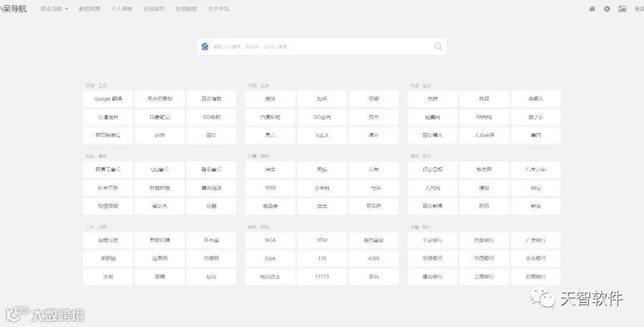The width and height of the screenshot is (644, 327).
Task: Open the 优酷 link
Action: point(211,206)
